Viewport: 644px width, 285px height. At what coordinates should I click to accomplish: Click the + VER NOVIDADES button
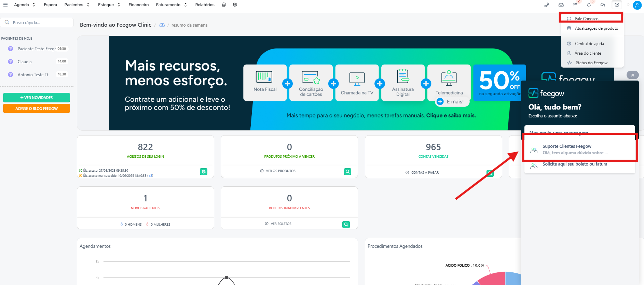coord(37,98)
